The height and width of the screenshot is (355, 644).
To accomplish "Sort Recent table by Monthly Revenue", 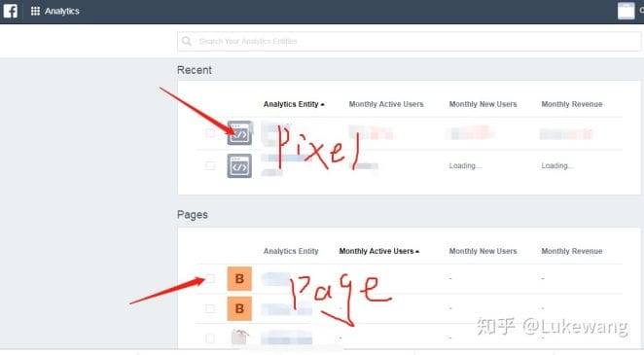I will pos(572,104).
